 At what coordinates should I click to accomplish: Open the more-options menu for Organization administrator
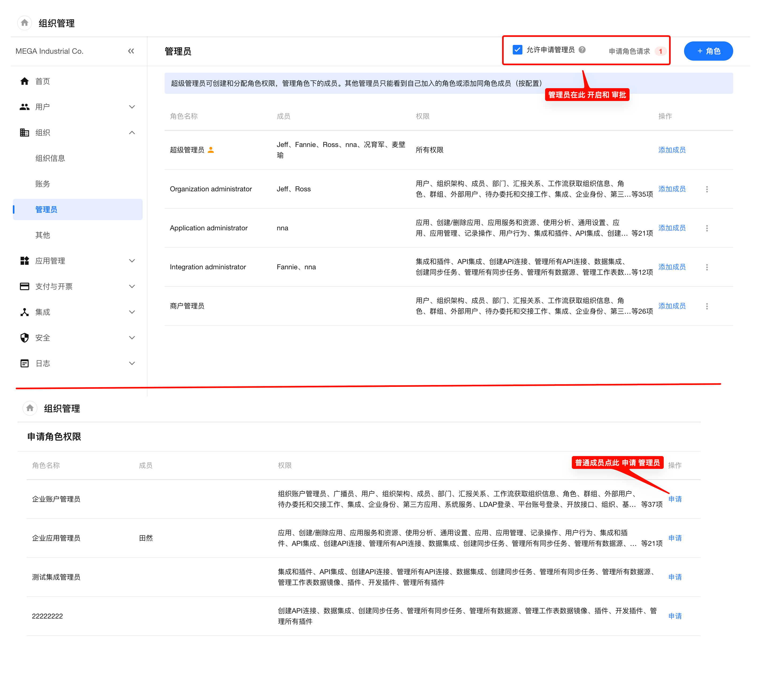coord(707,189)
